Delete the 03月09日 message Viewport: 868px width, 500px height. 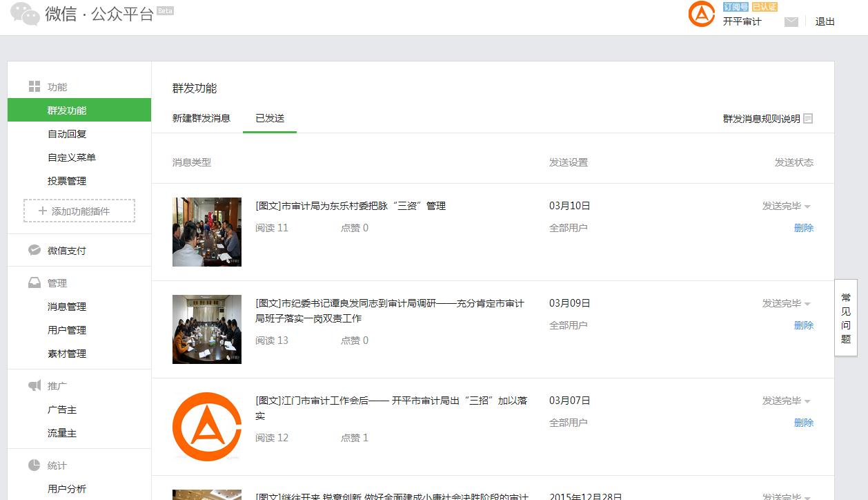(x=804, y=325)
